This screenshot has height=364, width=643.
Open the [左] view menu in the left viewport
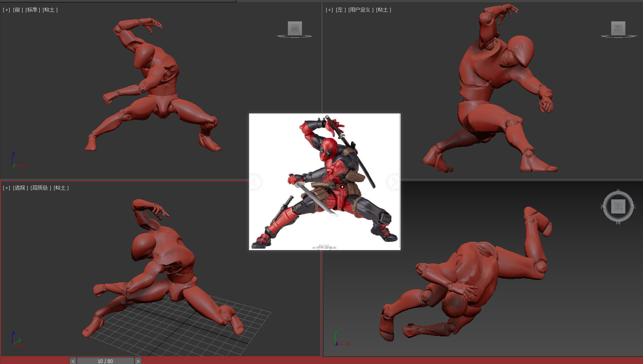click(340, 10)
